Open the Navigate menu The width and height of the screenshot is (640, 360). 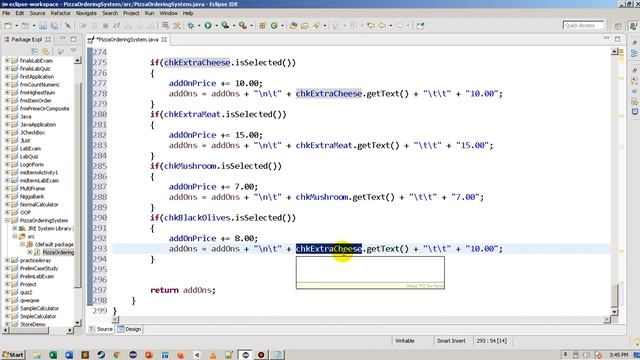coord(86,13)
